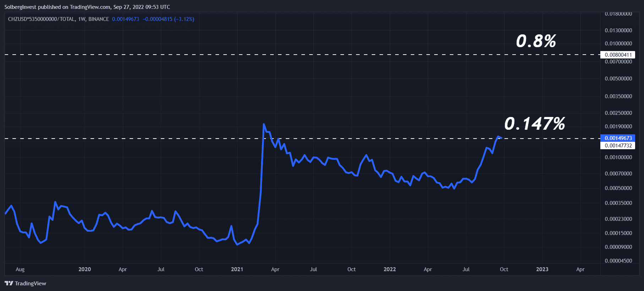Click the 0.00015000 price scale tick
This screenshot has height=291, width=644.
pyautogui.click(x=618, y=233)
